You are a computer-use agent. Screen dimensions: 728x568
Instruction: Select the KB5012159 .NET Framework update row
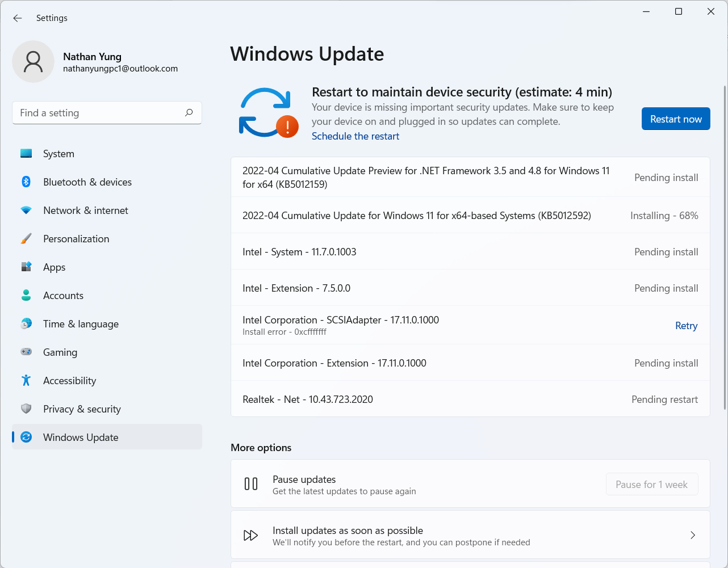tap(470, 177)
